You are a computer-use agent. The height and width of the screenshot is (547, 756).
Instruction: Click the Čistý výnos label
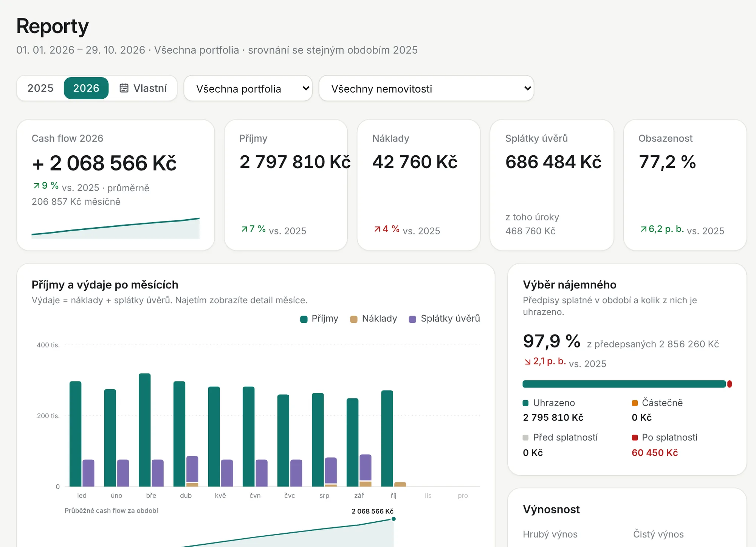point(658,535)
